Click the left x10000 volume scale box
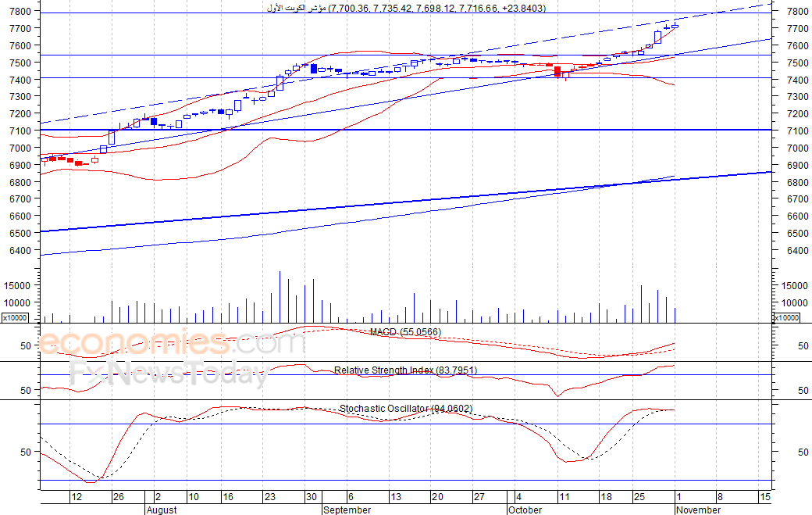 pos(15,317)
